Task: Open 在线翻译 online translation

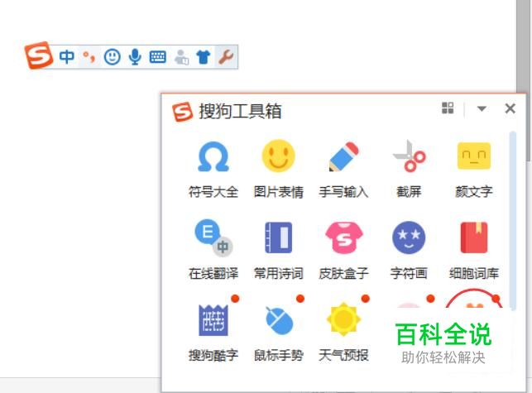Action: [213, 251]
